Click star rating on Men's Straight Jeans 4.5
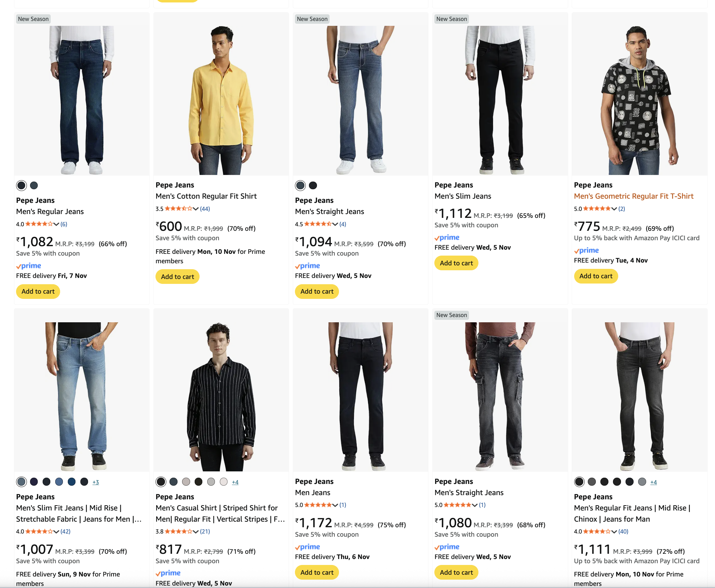Viewport: 715px width, 588px height. point(318,224)
